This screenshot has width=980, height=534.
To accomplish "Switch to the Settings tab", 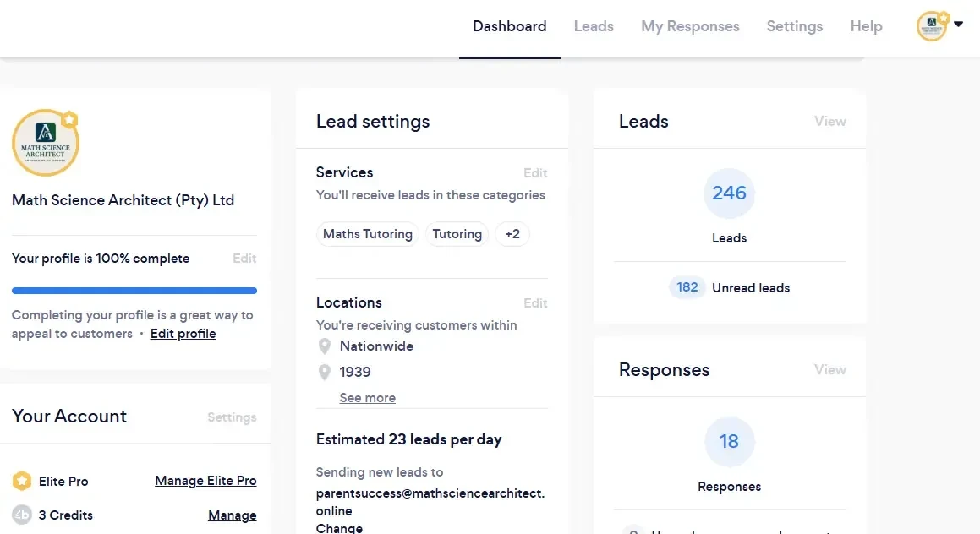I will tap(794, 26).
